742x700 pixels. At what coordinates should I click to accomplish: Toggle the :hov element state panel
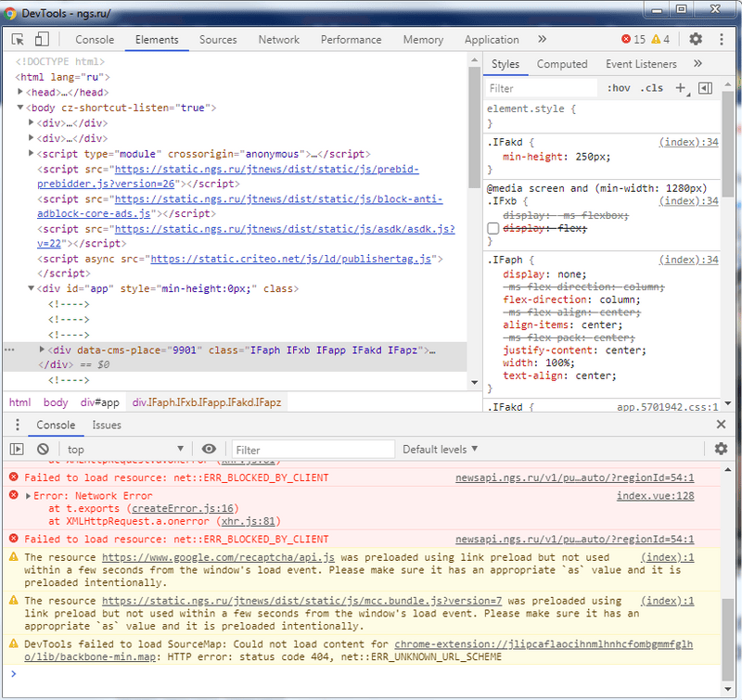tap(618, 88)
